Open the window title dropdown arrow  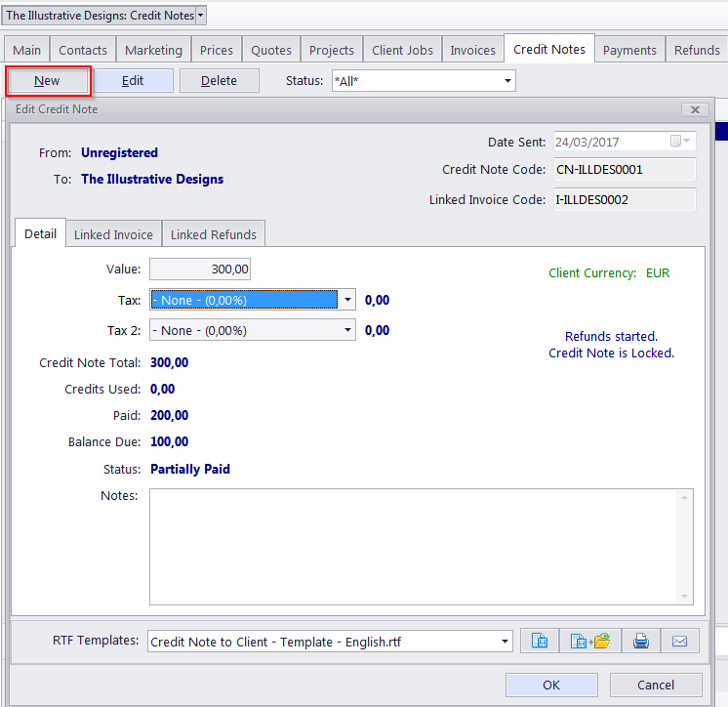[x=201, y=16]
